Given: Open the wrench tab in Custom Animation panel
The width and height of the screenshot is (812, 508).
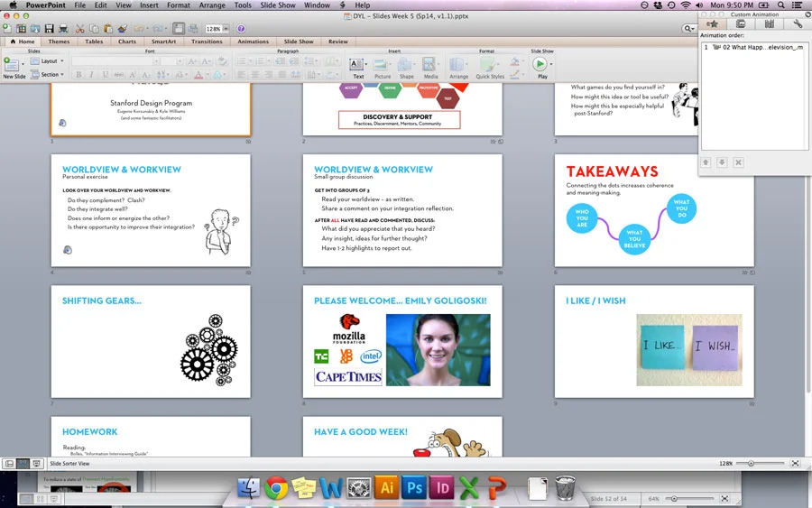Looking at the screenshot, I should [798, 23].
